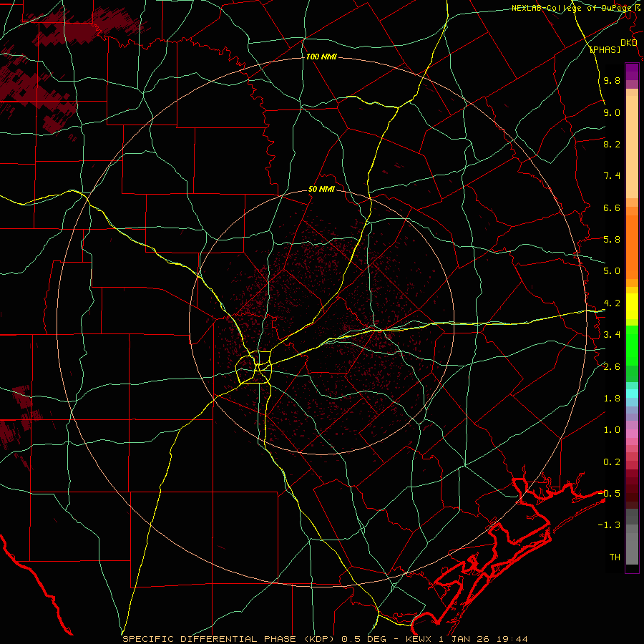Pick the cyan band on the color bar
The width and height of the screenshot is (644, 644).
[x=632, y=393]
